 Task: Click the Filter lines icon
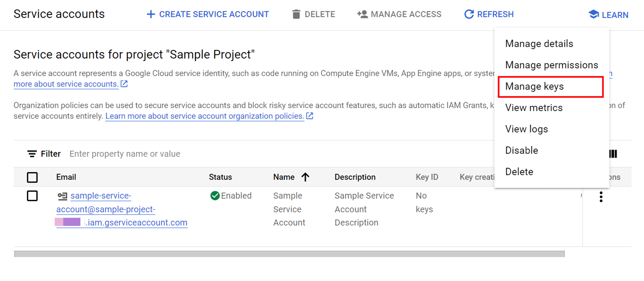click(32, 154)
